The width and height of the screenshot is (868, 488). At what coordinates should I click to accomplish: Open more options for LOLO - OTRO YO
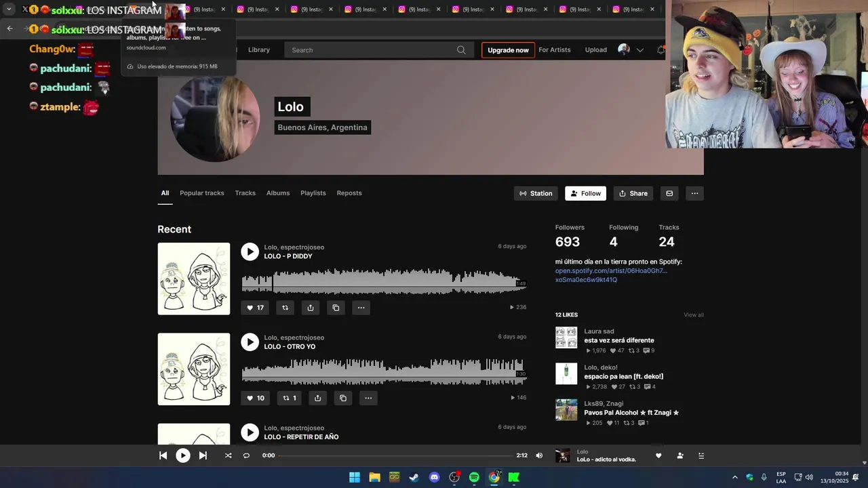point(368,398)
